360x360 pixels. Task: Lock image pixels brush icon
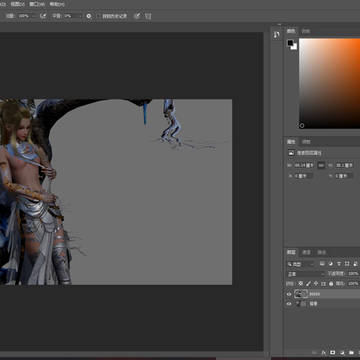coord(308,283)
